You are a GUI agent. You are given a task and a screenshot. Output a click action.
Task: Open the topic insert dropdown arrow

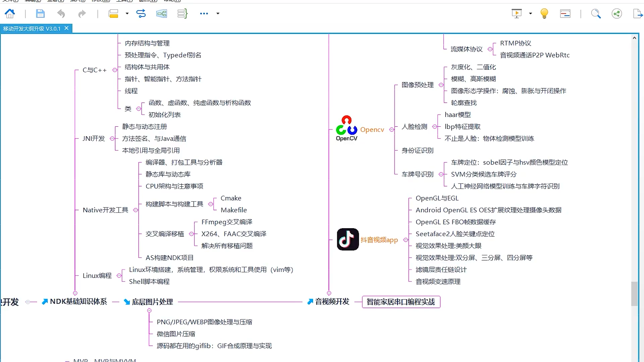[127, 13]
